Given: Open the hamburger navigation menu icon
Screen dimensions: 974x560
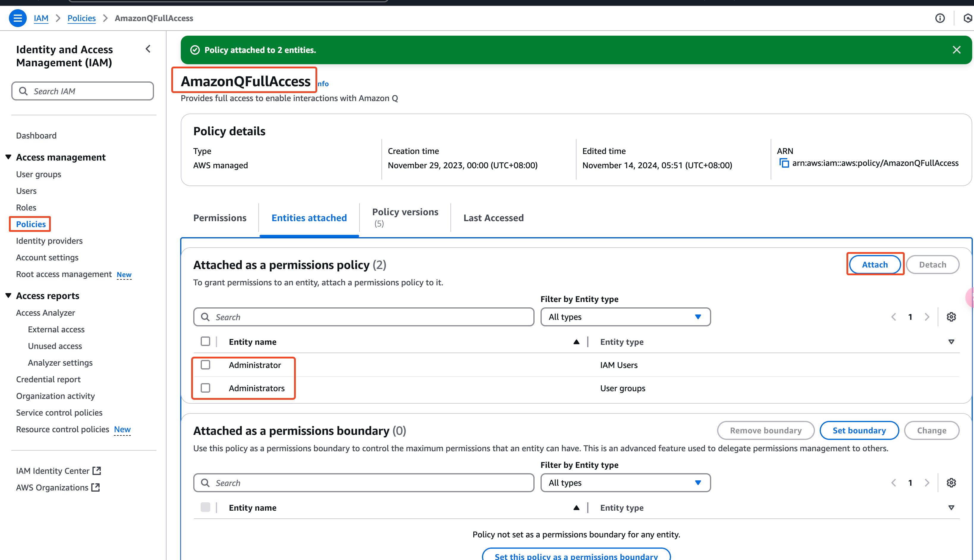Looking at the screenshot, I should click(x=17, y=18).
